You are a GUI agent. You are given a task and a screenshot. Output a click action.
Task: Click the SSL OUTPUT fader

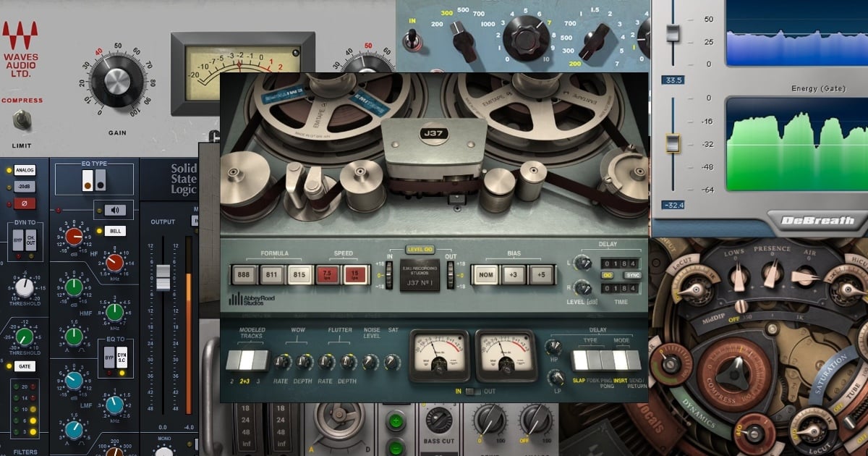[163, 277]
